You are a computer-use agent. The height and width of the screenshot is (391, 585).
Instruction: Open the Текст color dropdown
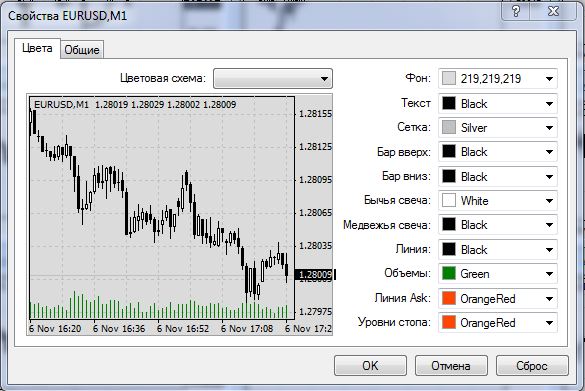(498, 103)
